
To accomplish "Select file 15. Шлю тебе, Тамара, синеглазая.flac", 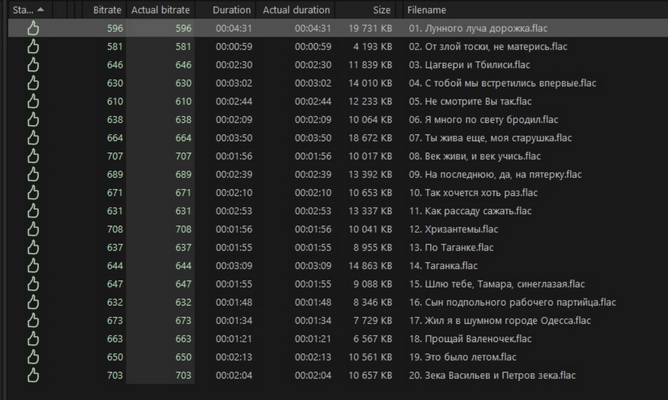I will [x=497, y=284].
